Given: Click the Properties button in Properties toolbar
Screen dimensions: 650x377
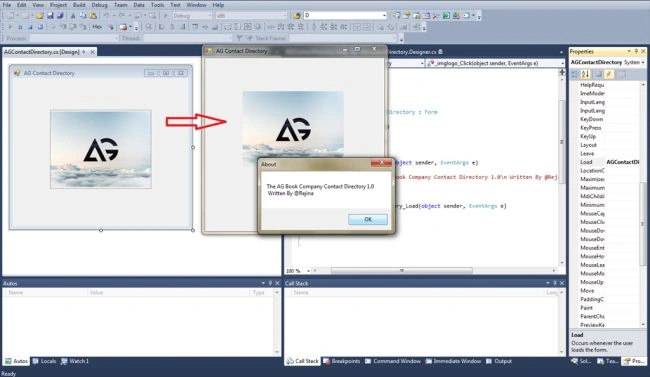Looking at the screenshot, I should [598, 74].
